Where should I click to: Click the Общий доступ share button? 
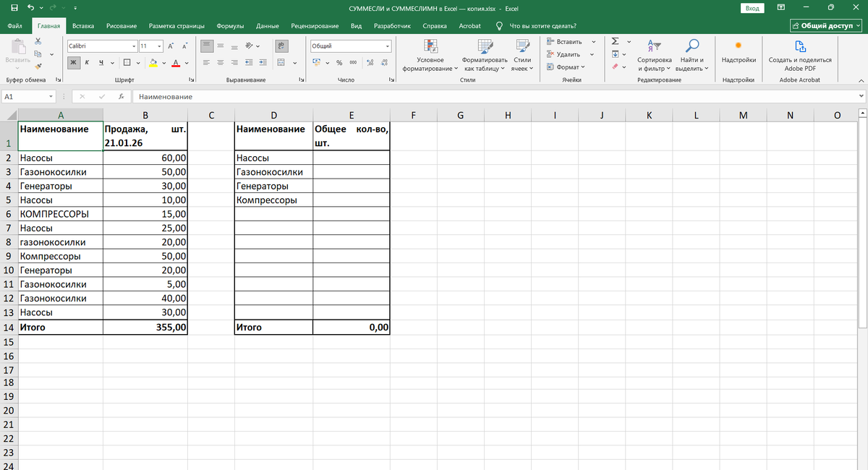tap(827, 26)
